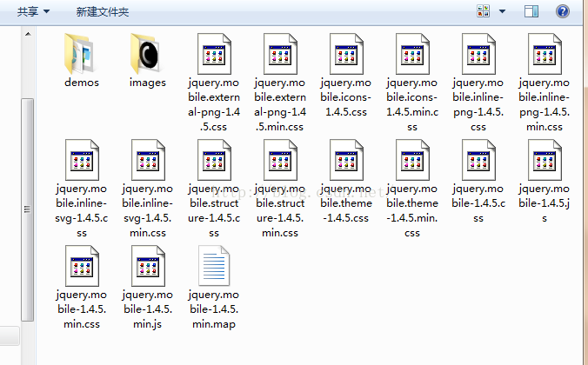Screen dimensions: 588x365
Task: Click the navigation pane scroll up arrow
Action: pyautogui.click(x=28, y=34)
